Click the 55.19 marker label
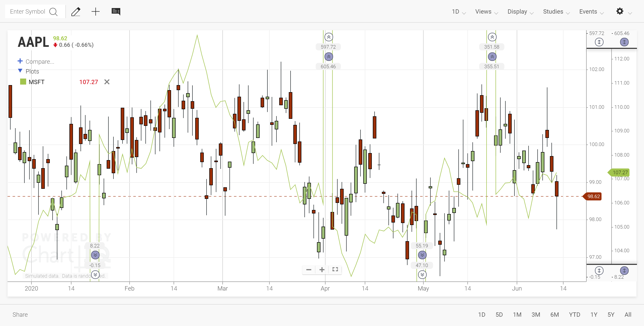The height and width of the screenshot is (326, 644). (x=422, y=246)
